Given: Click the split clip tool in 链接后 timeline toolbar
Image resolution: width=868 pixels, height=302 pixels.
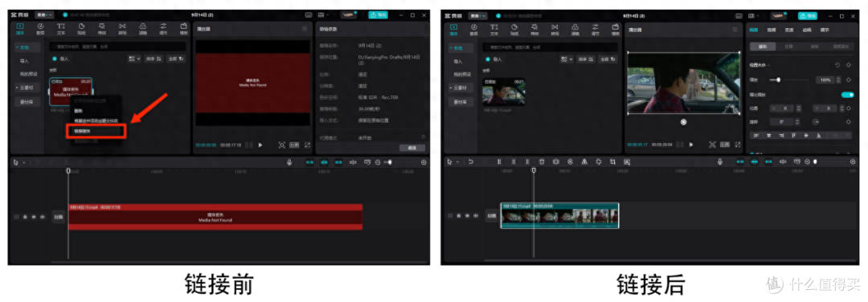Looking at the screenshot, I should (x=499, y=161).
